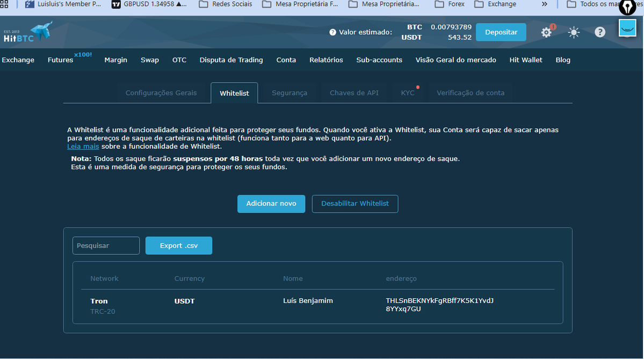
Task: Click the Adicionar novo button
Action: [271, 204]
